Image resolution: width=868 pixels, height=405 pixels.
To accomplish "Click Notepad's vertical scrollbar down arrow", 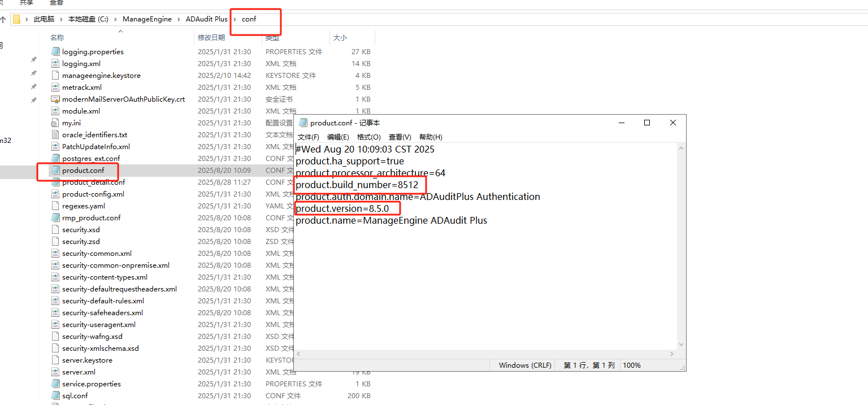I will [681, 344].
